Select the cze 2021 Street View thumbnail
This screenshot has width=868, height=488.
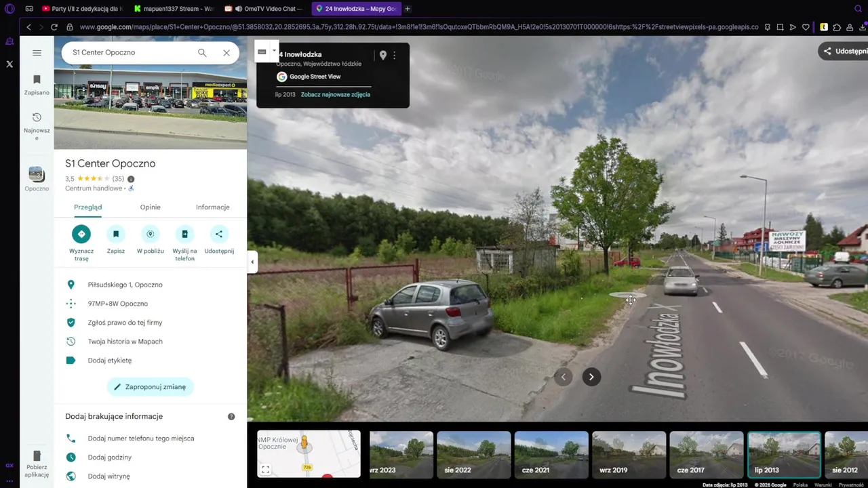pyautogui.click(x=551, y=454)
